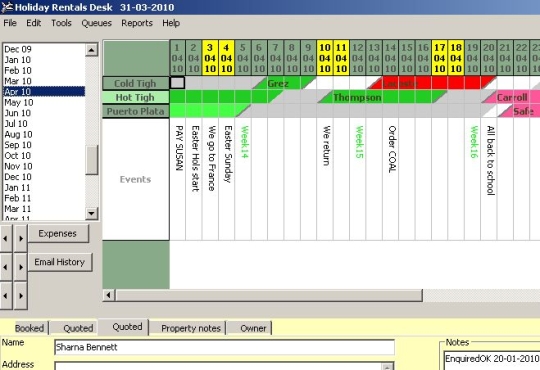Click the Name field with Sharna Bennett
The width and height of the screenshot is (540, 370).
point(225,347)
